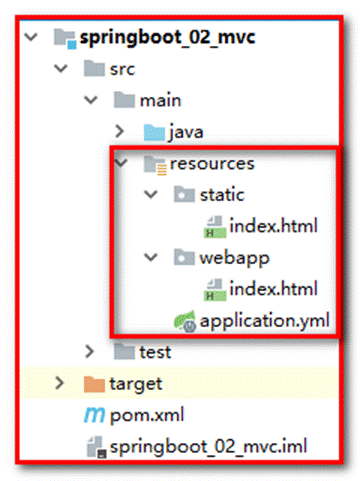This screenshot has height=481, width=360.
Task: Collapse the static folder chevron
Action: click(x=151, y=194)
